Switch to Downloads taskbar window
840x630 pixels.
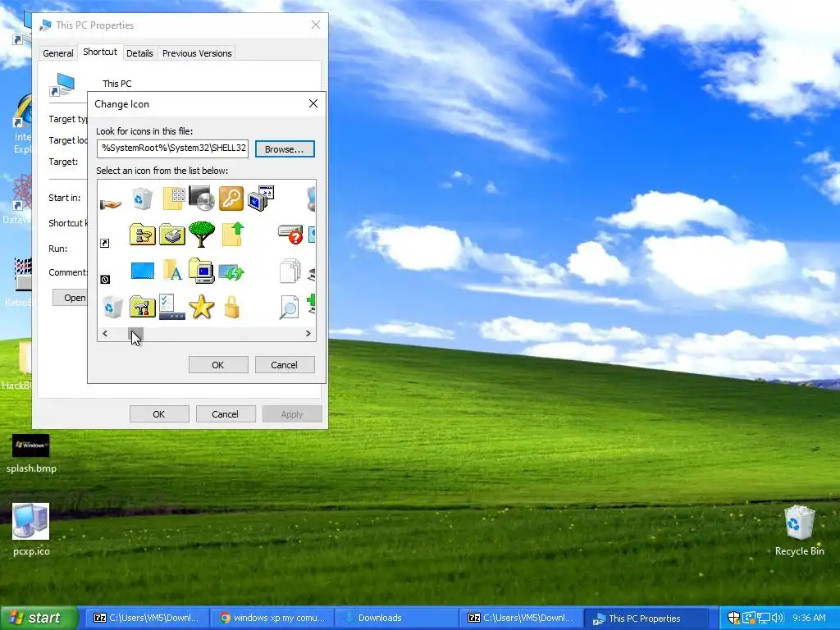pos(397,618)
